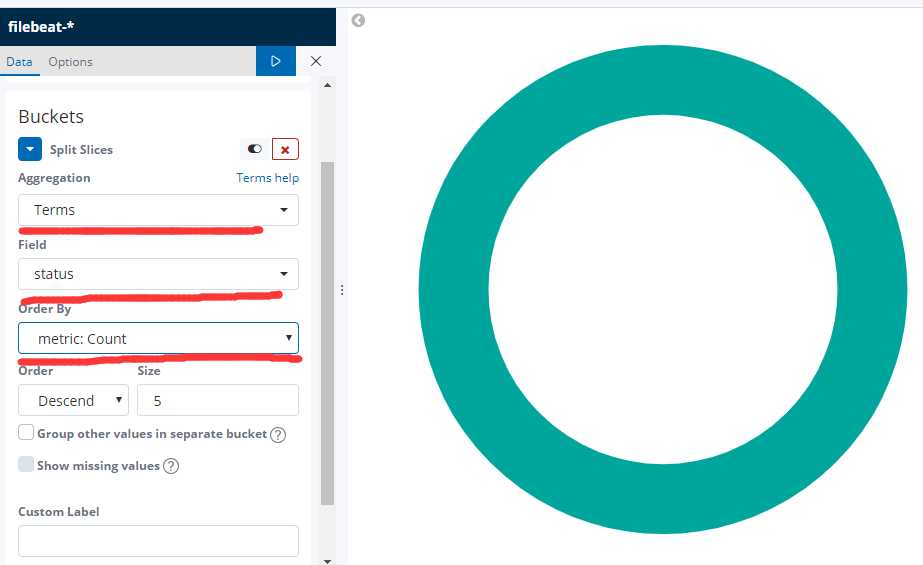923x565 pixels.
Task: Open the Descend order dropdown
Action: [x=74, y=400]
